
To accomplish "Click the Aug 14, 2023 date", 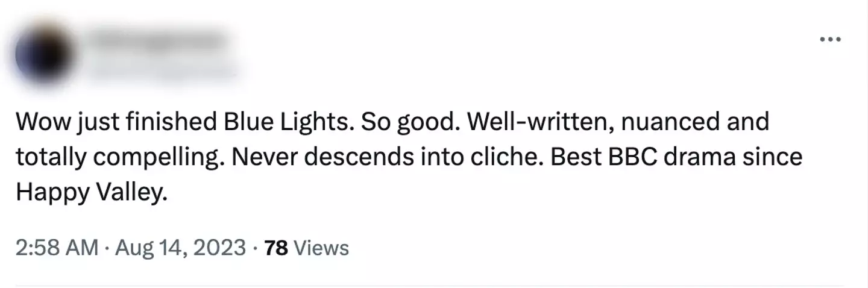I will (x=178, y=248).
